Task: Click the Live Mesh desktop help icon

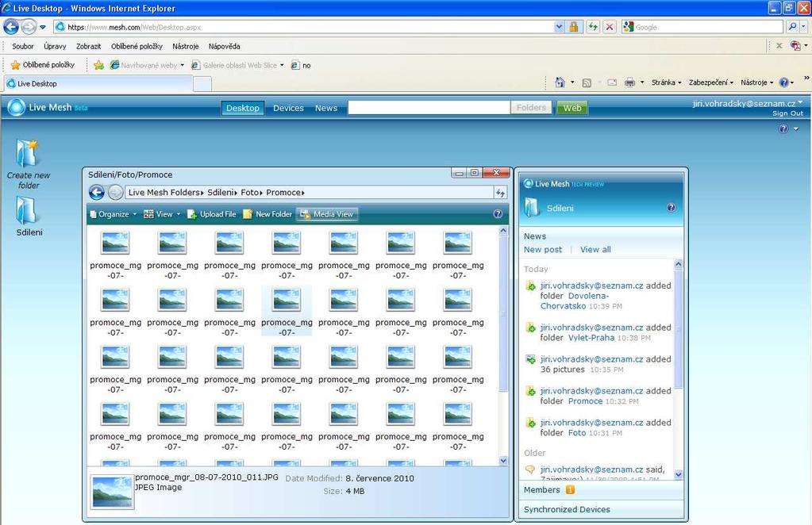Action: (x=783, y=128)
